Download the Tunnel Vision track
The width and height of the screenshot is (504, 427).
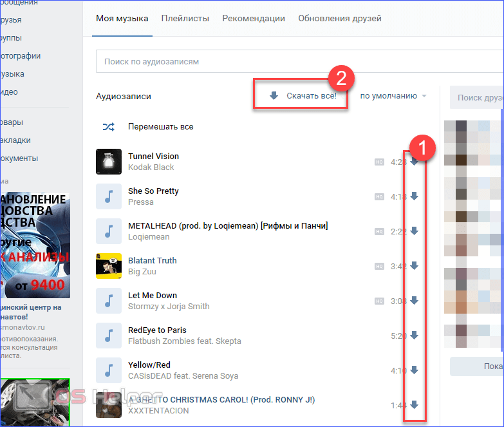point(415,162)
